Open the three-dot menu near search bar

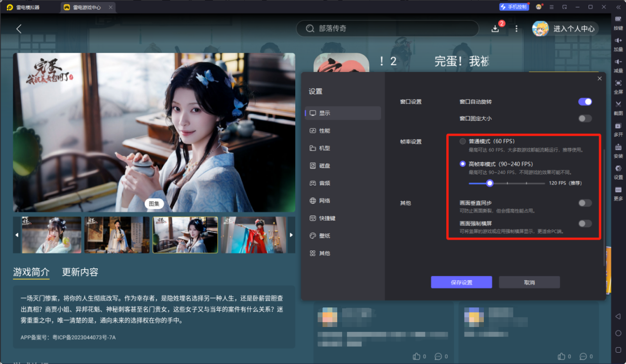pyautogui.click(x=516, y=29)
